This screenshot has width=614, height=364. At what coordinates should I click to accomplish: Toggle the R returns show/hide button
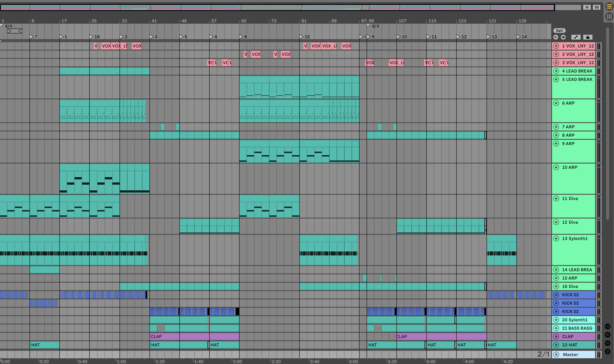(607, 335)
